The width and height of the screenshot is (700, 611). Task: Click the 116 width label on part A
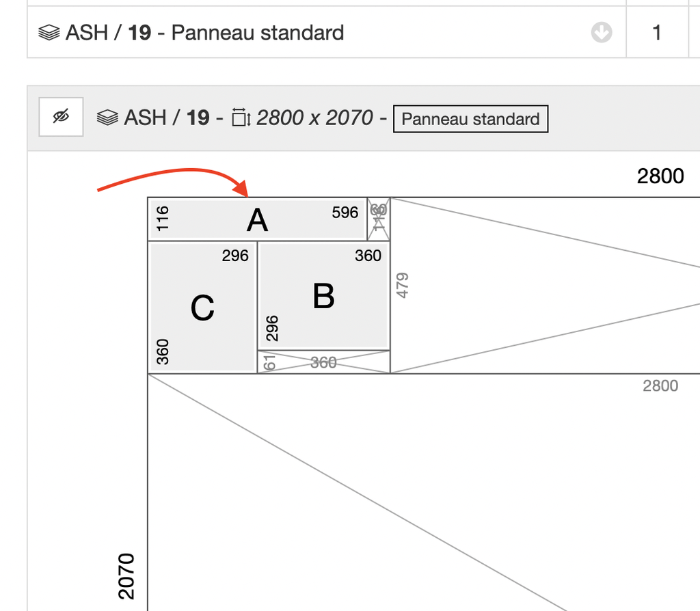pyautogui.click(x=163, y=218)
